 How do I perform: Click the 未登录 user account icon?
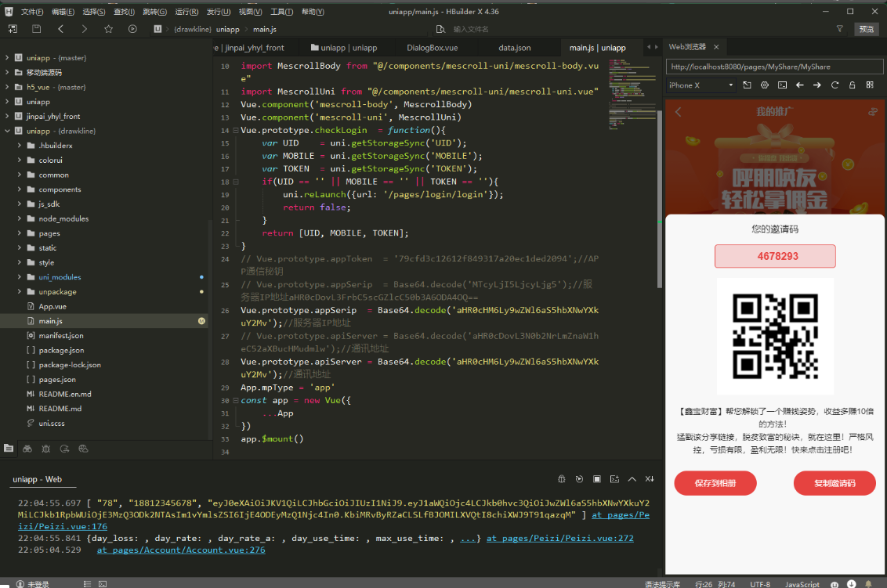pyautogui.click(x=20, y=584)
